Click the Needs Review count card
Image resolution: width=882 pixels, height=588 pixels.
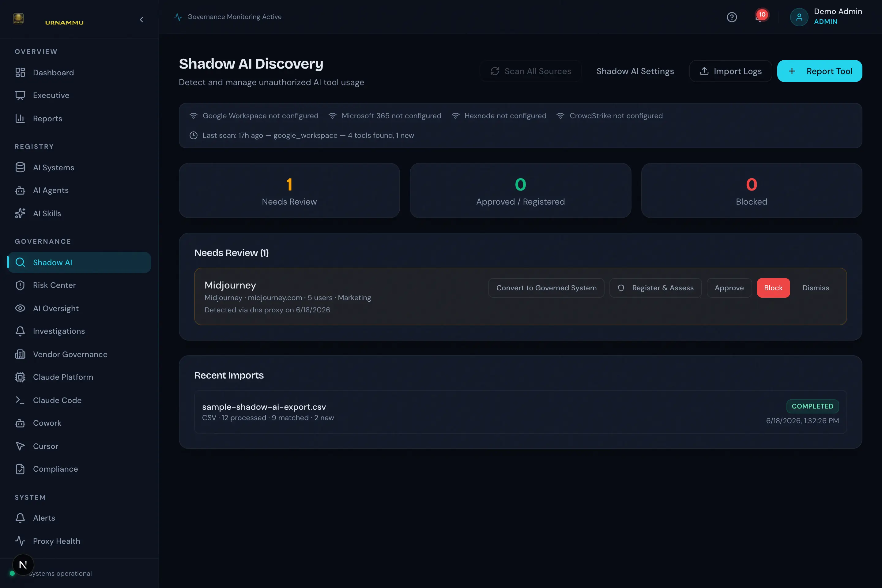click(289, 190)
